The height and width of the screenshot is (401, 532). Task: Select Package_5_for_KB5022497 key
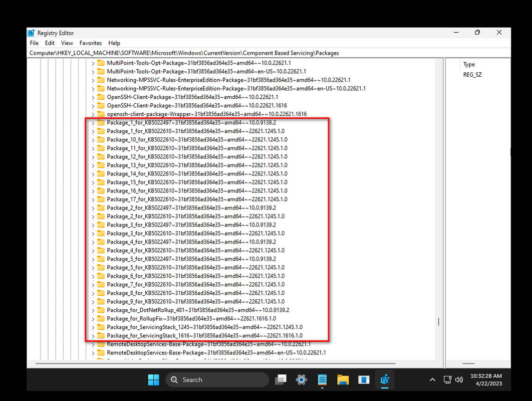pyautogui.click(x=191, y=259)
